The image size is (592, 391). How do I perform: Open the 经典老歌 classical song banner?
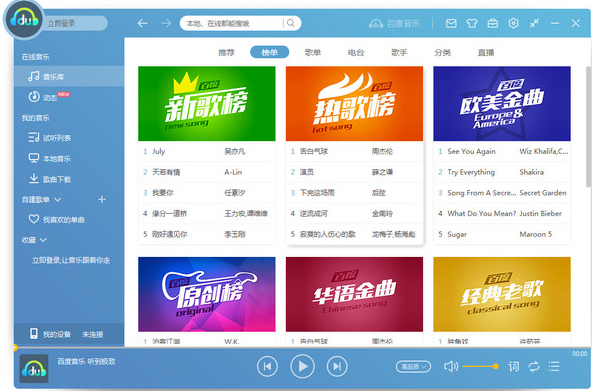[x=502, y=294]
